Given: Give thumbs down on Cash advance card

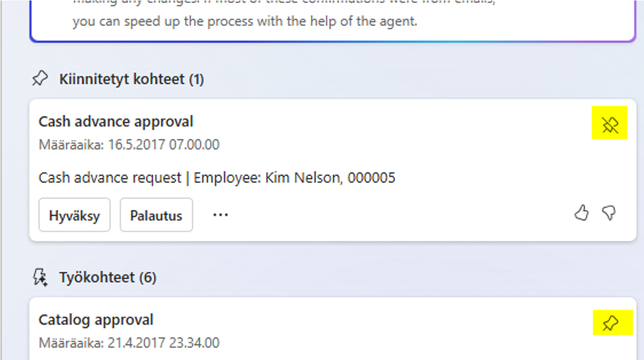Looking at the screenshot, I should [609, 213].
